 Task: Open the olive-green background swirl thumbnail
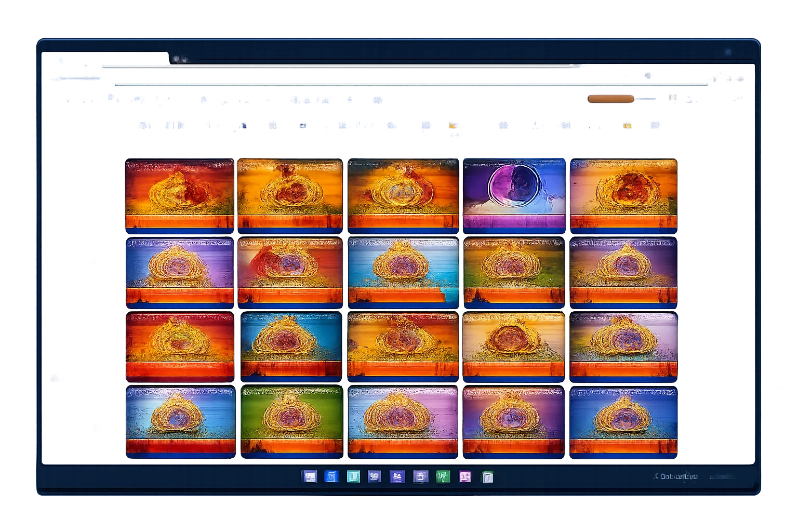[514, 273]
